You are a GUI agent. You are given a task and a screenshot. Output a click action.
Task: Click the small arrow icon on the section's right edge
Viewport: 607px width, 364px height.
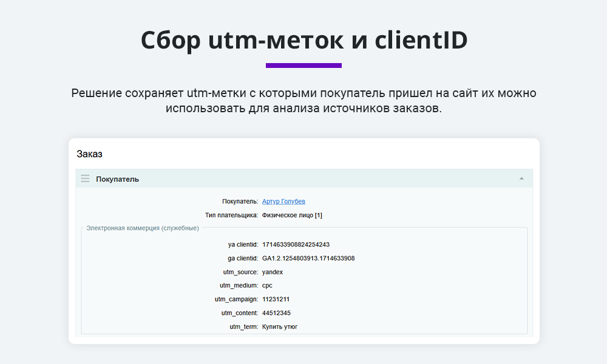coord(521,178)
